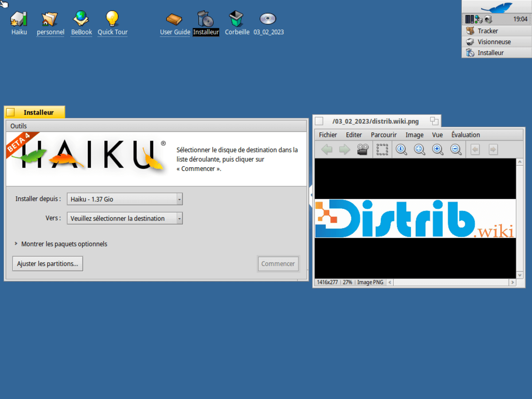532x399 pixels.
Task: Open the Haiku leaf Deskbar menu
Action: click(x=497, y=8)
